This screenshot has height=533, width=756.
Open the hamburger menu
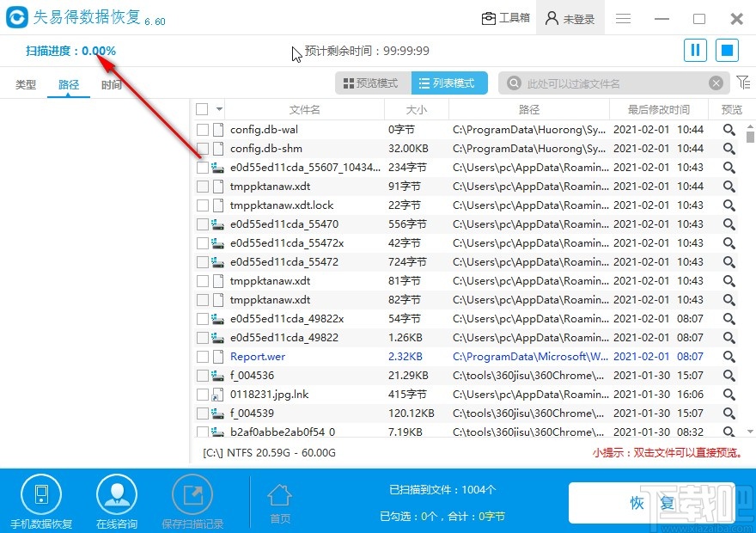623,19
